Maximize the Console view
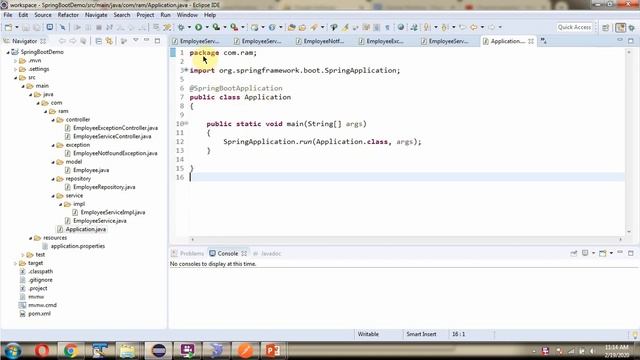This screenshot has width=640, height=360. click(631, 253)
